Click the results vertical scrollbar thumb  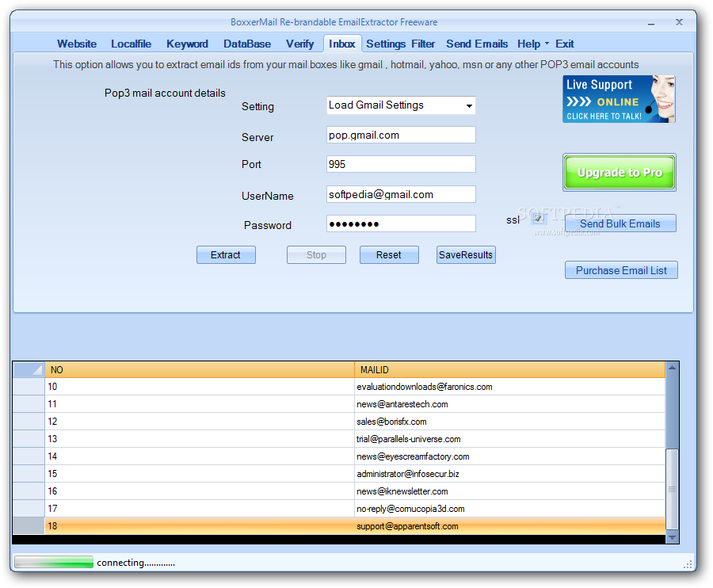[x=672, y=489]
